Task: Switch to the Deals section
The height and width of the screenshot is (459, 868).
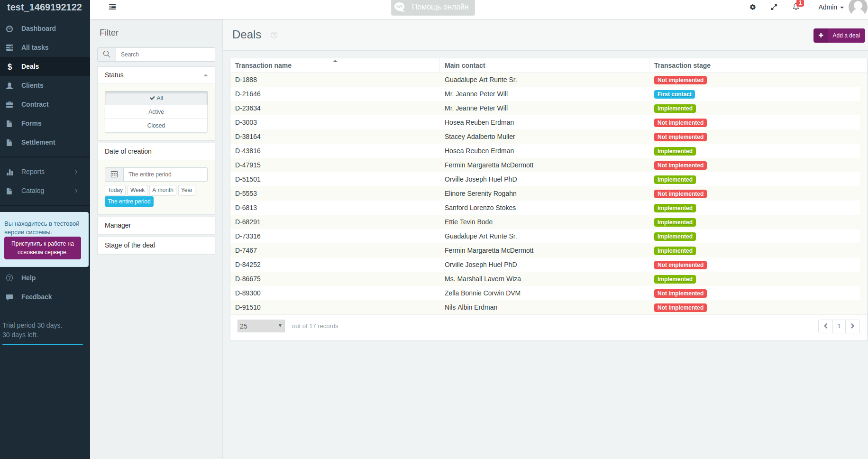Action: [30, 66]
